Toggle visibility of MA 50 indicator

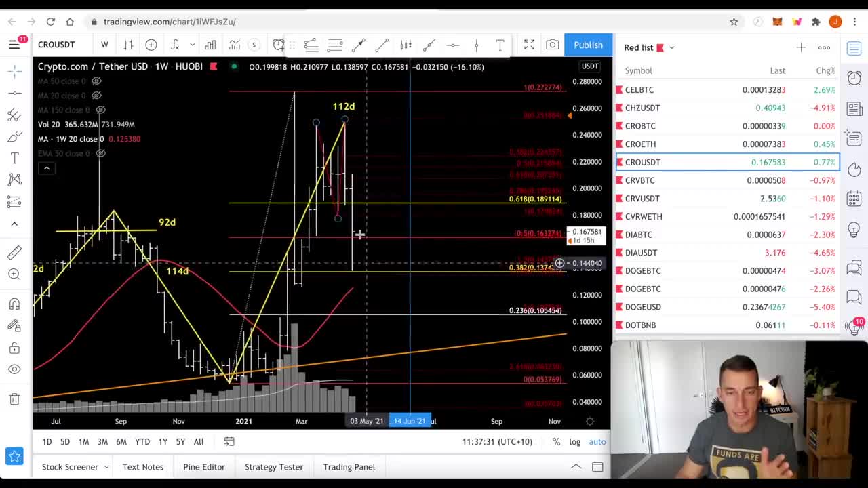pos(96,81)
